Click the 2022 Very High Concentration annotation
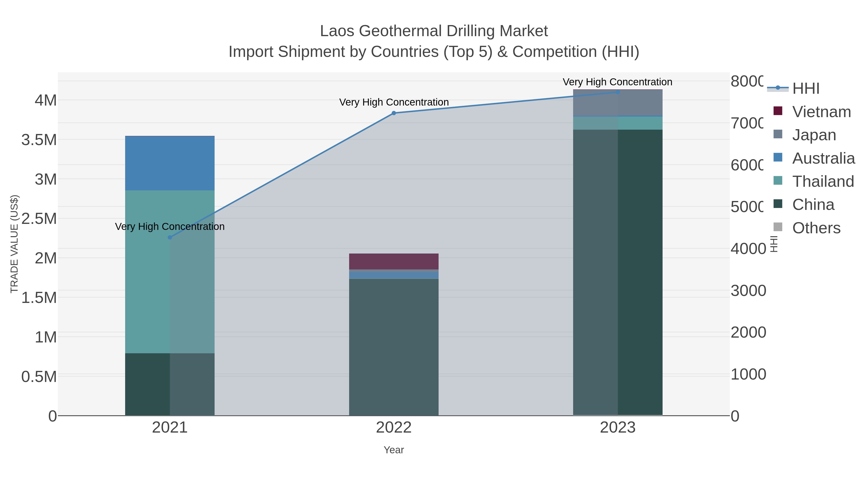Image resolution: width=868 pixels, height=488 pixels. (x=394, y=102)
